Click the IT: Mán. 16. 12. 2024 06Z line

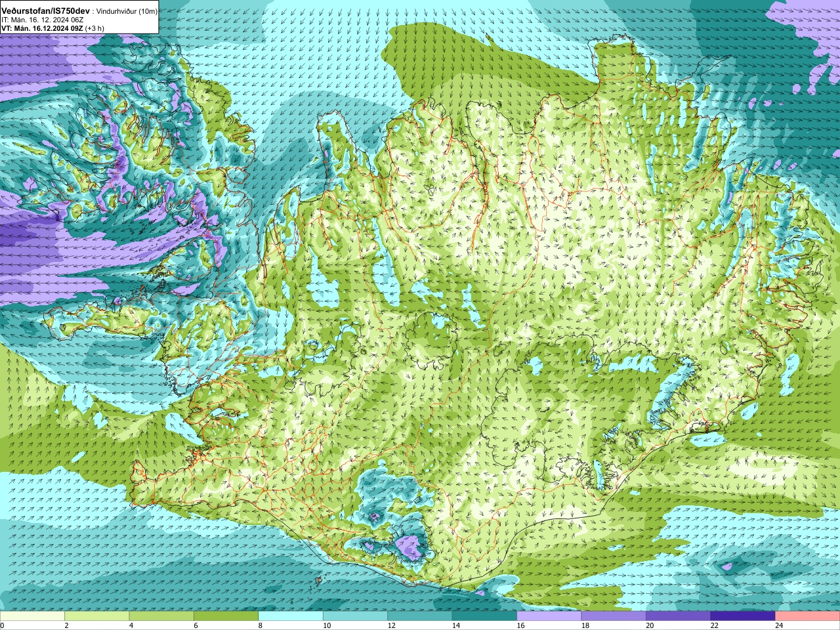[43, 20]
